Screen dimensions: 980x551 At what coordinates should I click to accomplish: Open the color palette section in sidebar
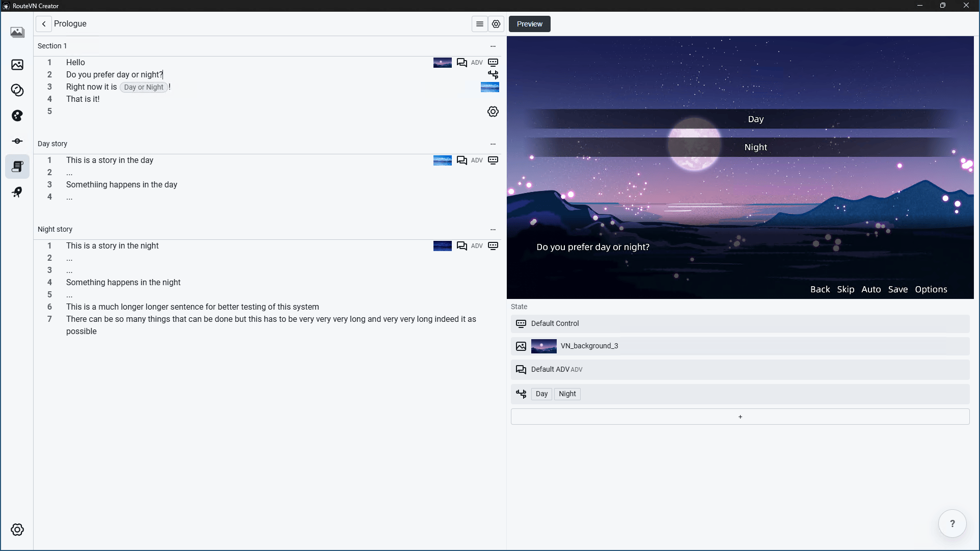coord(17,116)
